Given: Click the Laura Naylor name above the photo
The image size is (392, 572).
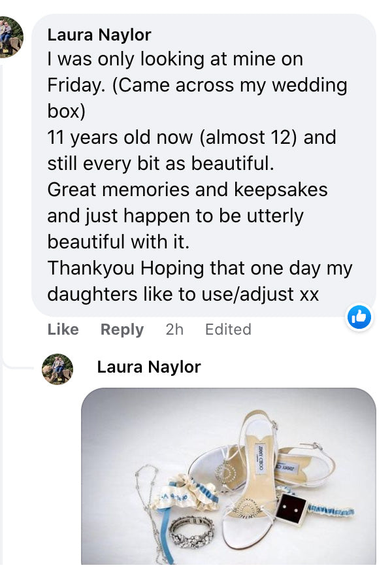Looking at the screenshot, I should [x=148, y=367].
